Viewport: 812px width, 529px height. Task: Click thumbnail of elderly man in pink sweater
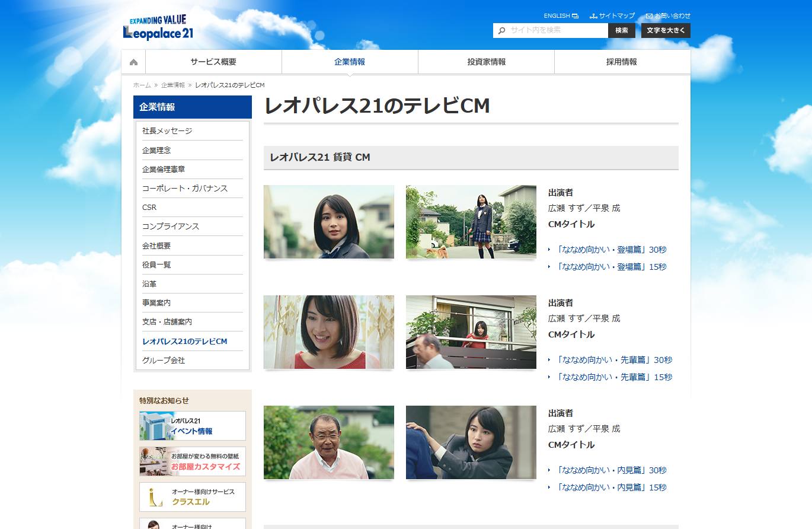pos(329,442)
